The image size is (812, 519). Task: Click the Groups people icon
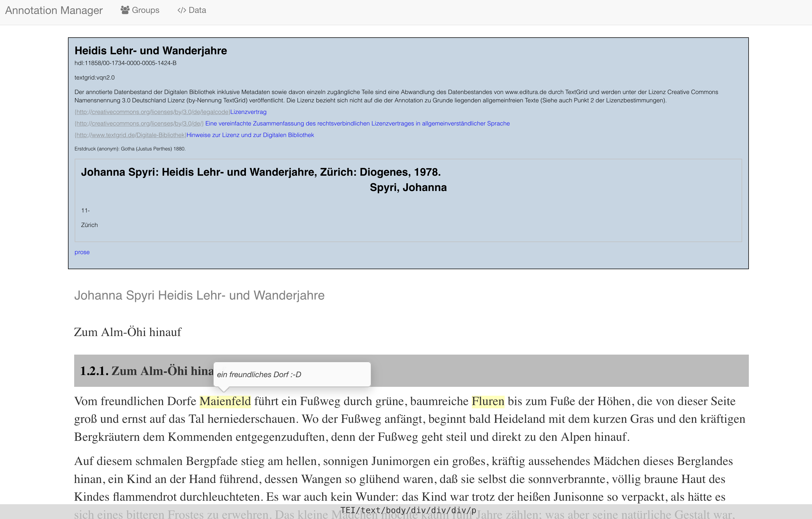[125, 10]
